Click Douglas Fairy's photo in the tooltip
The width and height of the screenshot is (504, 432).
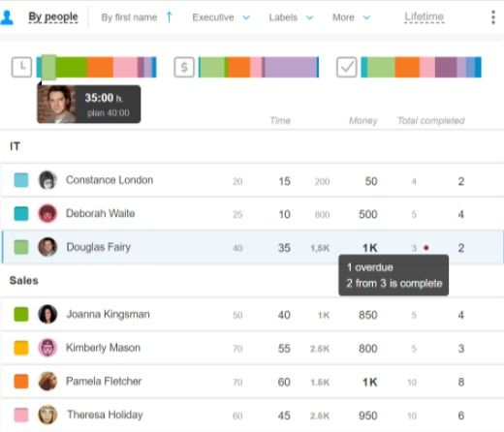[x=56, y=105]
